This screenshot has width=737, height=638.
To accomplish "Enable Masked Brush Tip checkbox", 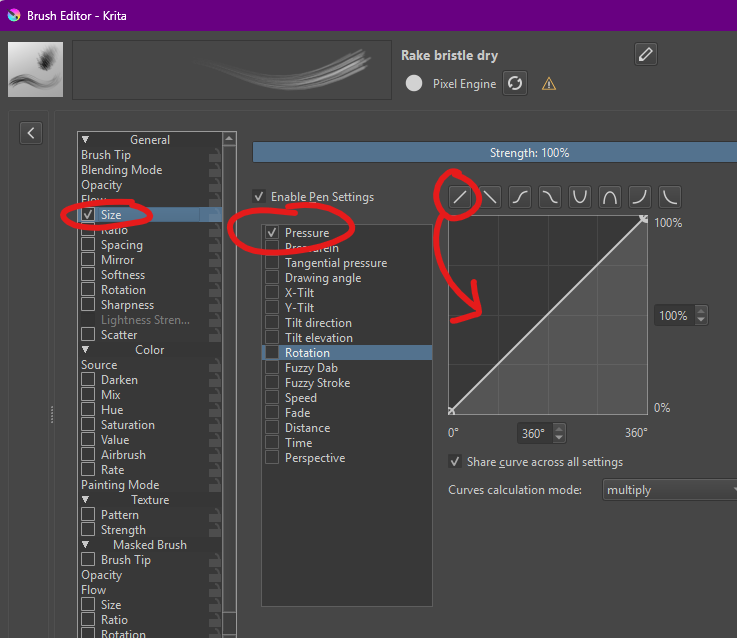I will 88,559.
